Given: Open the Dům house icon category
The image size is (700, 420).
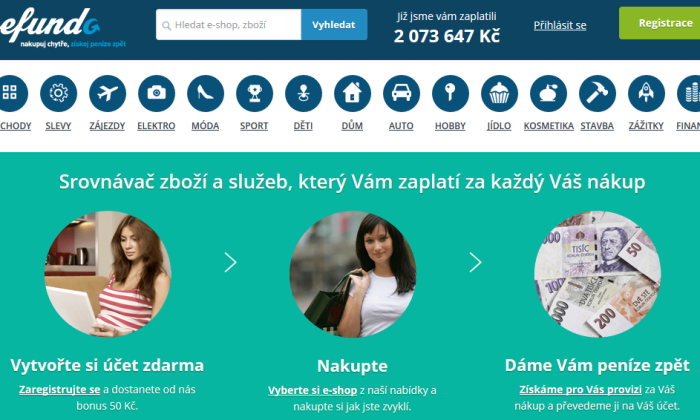Looking at the screenshot, I should pyautogui.click(x=352, y=93).
